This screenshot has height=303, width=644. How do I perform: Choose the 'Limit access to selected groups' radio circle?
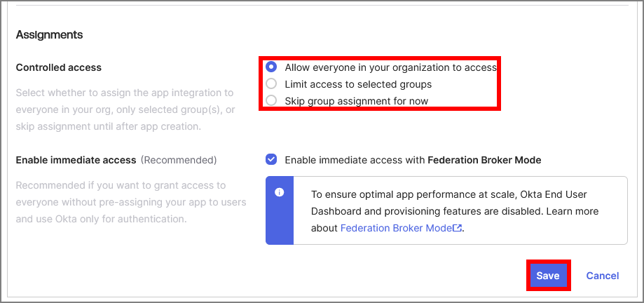[x=271, y=84]
